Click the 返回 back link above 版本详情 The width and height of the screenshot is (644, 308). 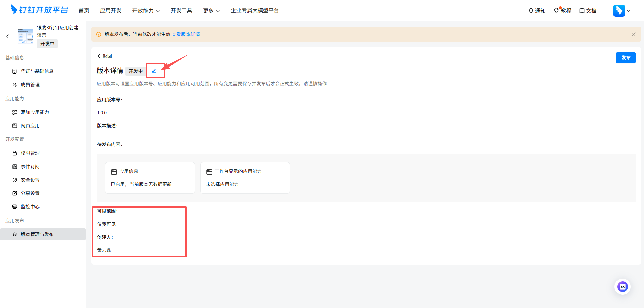click(105, 56)
